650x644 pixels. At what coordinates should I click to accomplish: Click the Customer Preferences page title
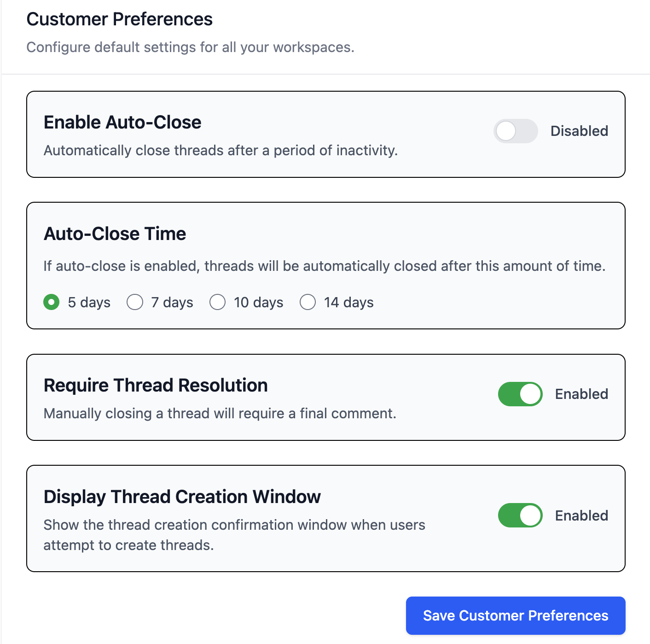(x=120, y=19)
